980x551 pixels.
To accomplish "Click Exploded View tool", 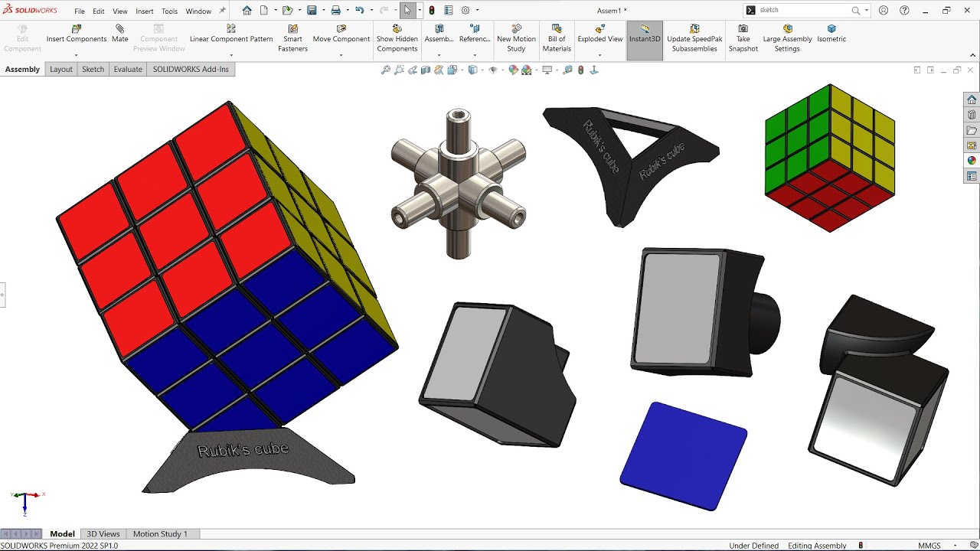I will [600, 34].
